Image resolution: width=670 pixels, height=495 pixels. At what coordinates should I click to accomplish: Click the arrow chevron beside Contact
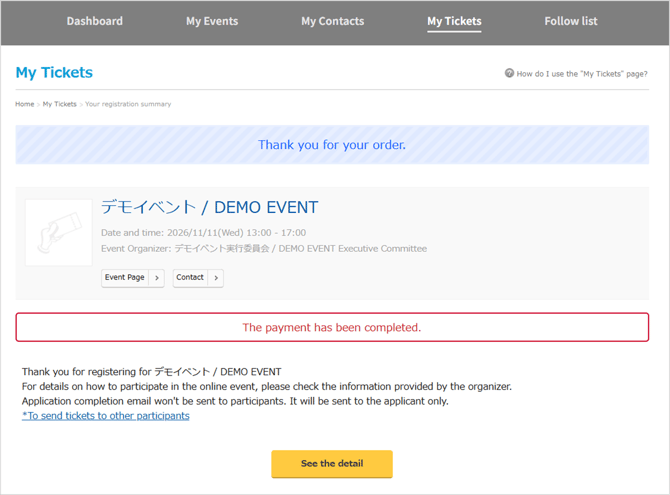[x=216, y=278]
